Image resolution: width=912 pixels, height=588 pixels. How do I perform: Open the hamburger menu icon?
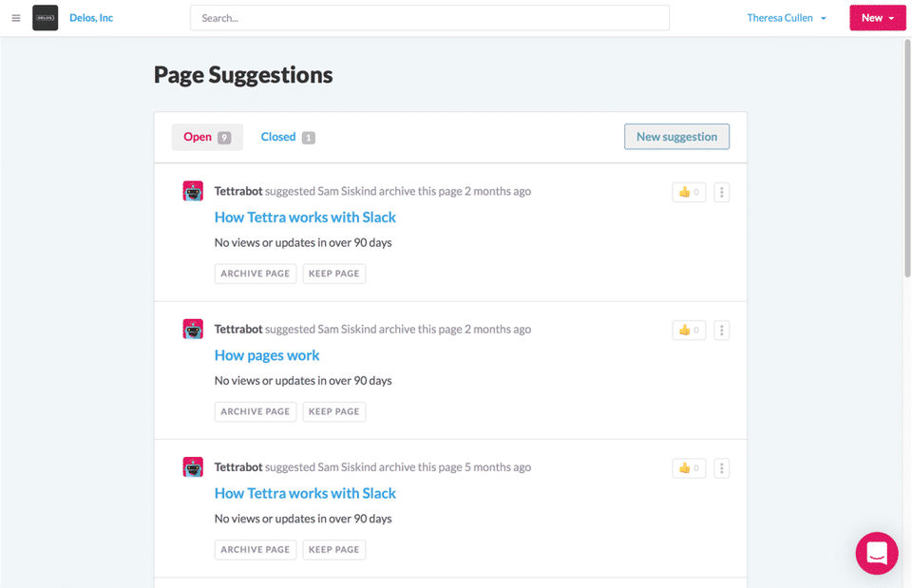(16, 18)
